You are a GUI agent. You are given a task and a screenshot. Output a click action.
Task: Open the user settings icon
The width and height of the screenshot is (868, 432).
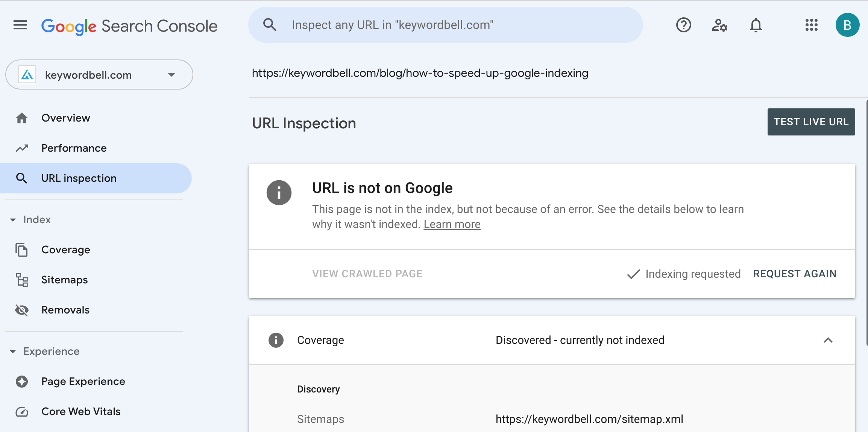click(719, 25)
